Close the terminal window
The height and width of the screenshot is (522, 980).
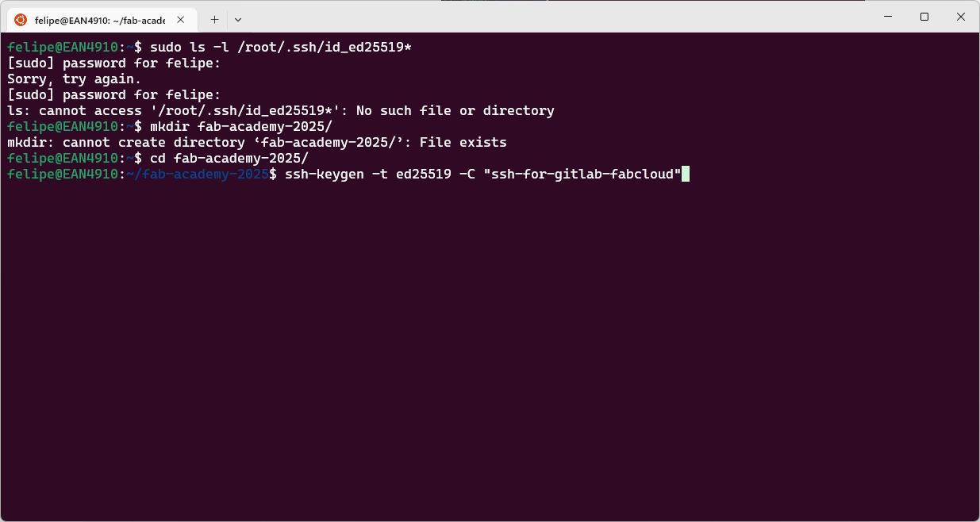click(x=961, y=17)
